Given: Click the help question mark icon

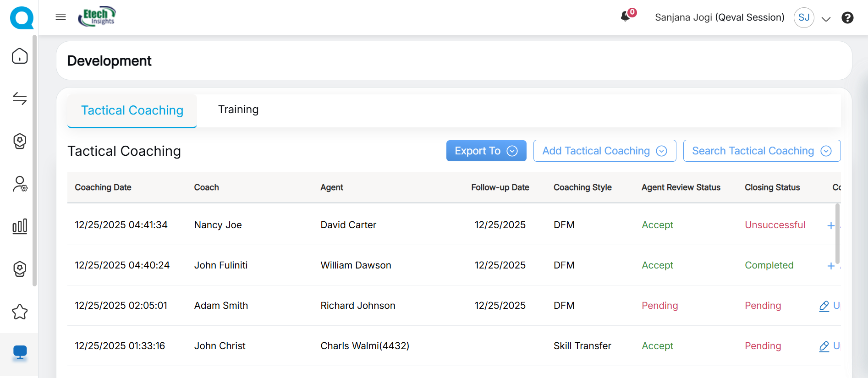Looking at the screenshot, I should coord(847,17).
